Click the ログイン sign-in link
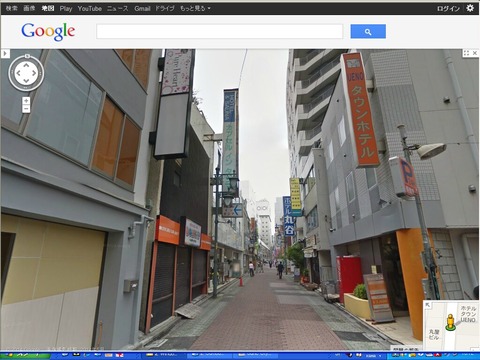 click(x=448, y=8)
